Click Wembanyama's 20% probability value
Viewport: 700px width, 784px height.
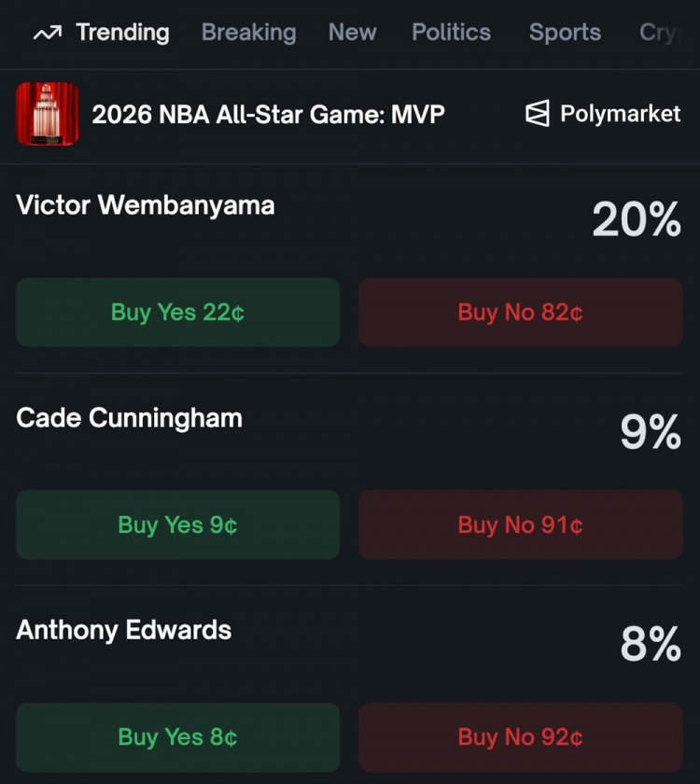(637, 221)
